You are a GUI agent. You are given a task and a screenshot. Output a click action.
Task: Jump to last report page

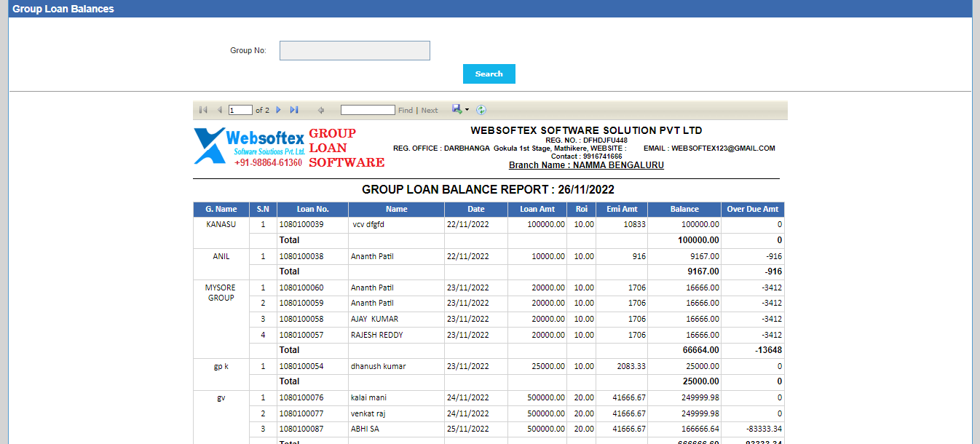coord(294,110)
